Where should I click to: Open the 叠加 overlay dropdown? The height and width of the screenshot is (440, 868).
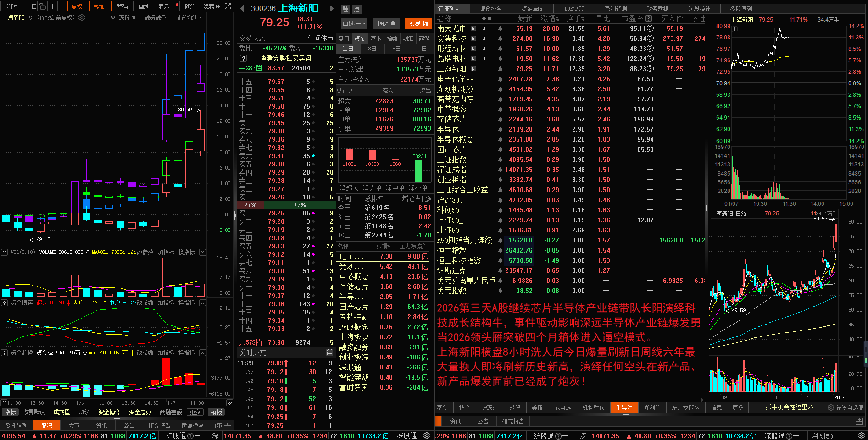point(101,6)
